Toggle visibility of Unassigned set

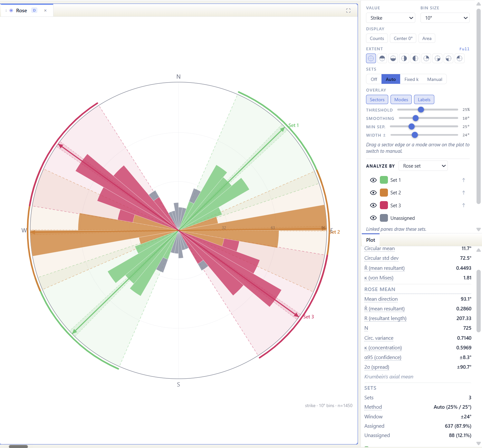coord(373,218)
